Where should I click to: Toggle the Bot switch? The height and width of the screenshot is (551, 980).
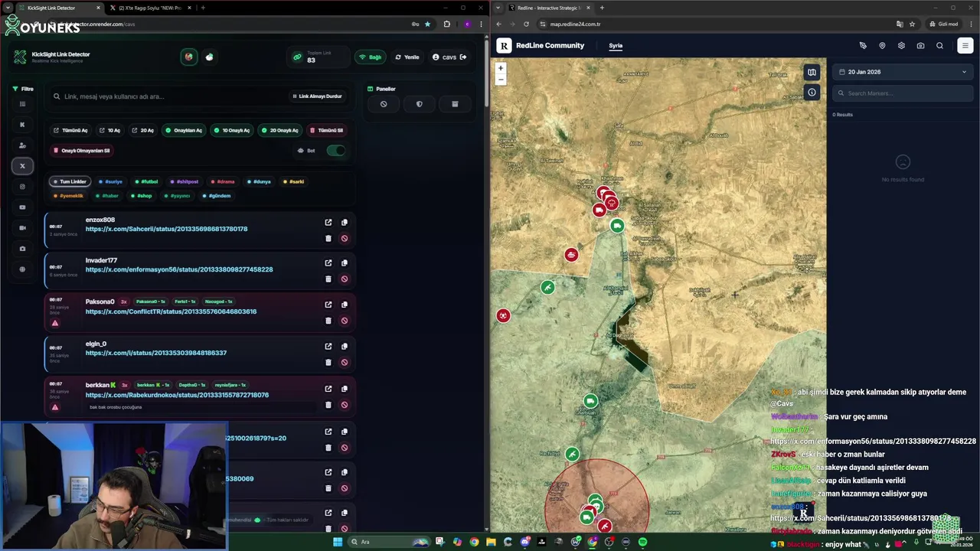pyautogui.click(x=335, y=150)
